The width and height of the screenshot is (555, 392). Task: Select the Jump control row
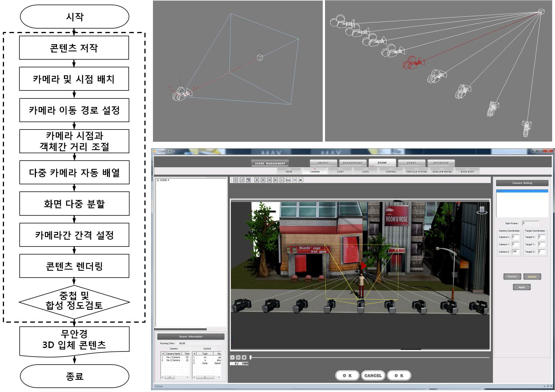click(207, 363)
